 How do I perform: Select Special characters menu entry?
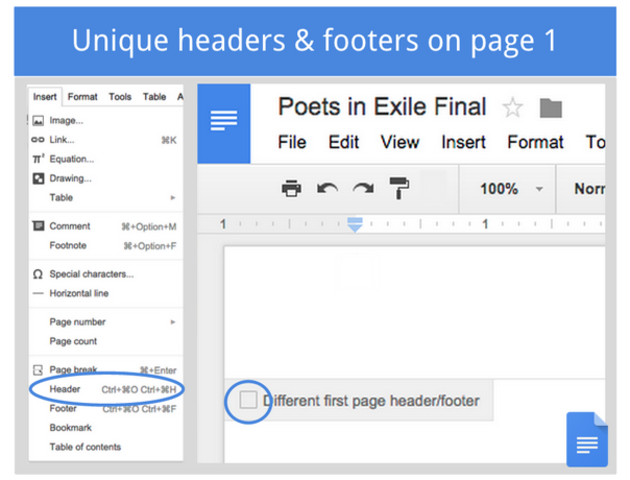(x=106, y=274)
